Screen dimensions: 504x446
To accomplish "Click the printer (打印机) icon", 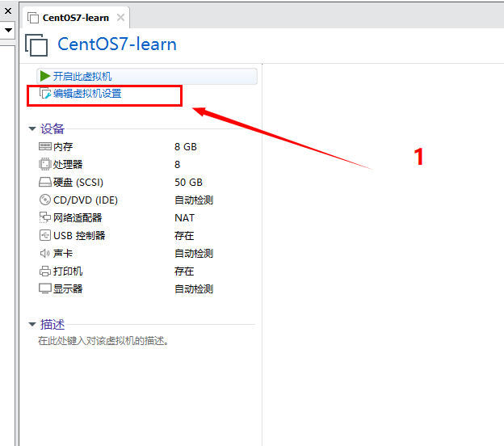I will pyautogui.click(x=45, y=271).
